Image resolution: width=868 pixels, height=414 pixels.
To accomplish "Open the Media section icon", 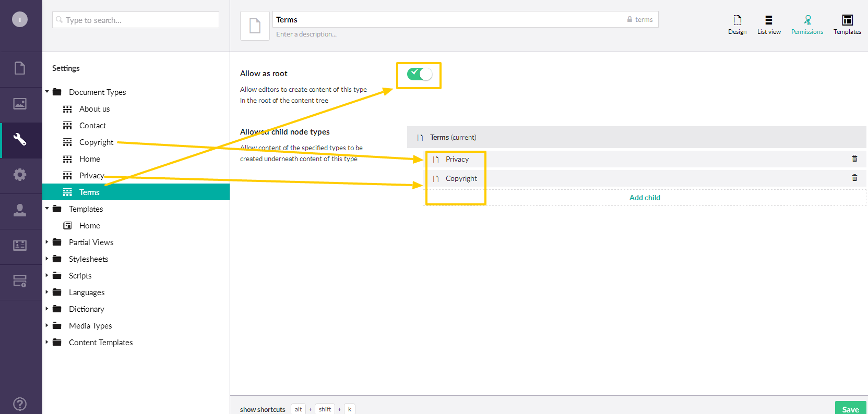I will (x=20, y=104).
